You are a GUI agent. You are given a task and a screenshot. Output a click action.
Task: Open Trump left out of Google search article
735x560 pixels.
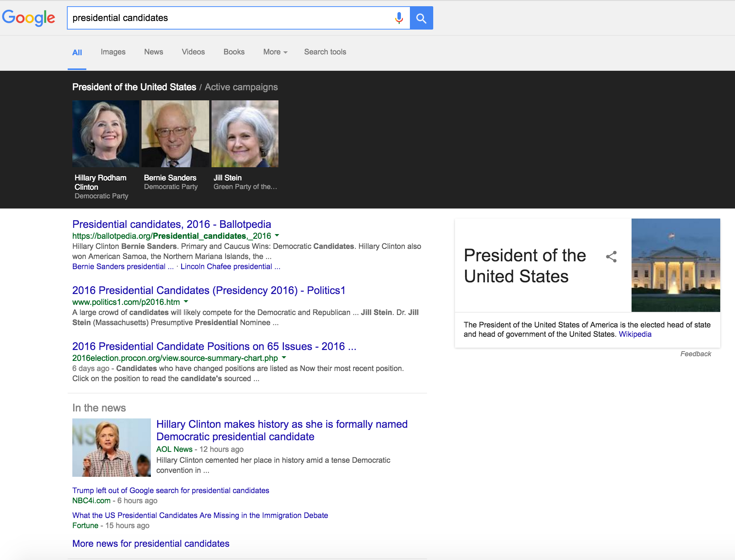171,490
